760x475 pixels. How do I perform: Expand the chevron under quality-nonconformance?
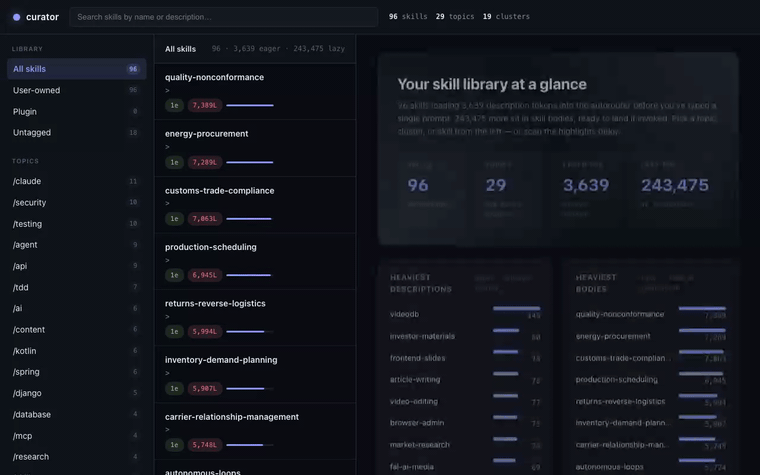[x=167, y=91]
